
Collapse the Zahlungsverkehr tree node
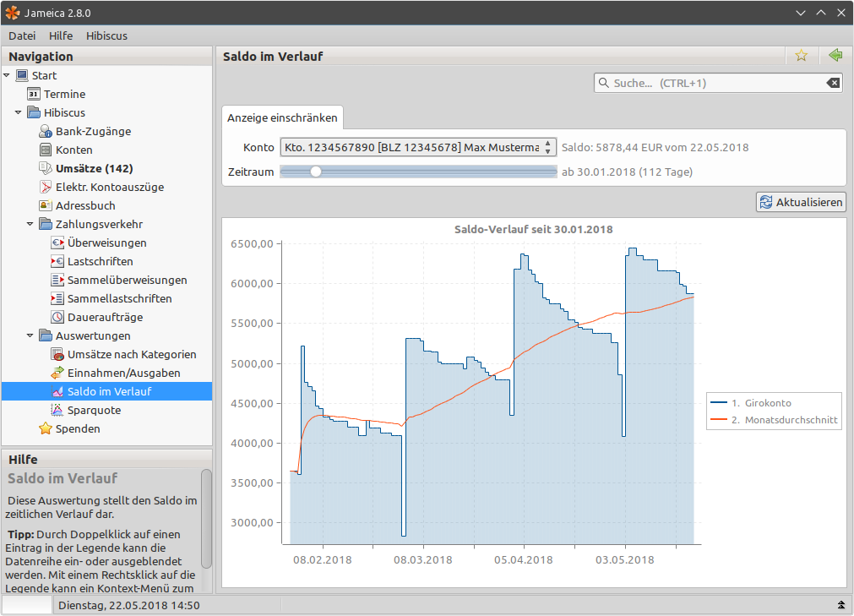tap(30, 224)
